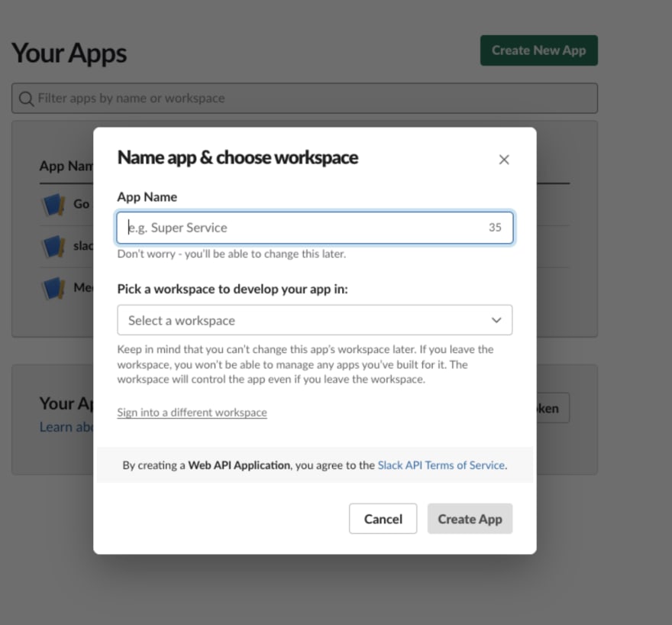Viewport: 672px width, 625px height.
Task: Select the Me app icon in list
Action: [53, 289]
